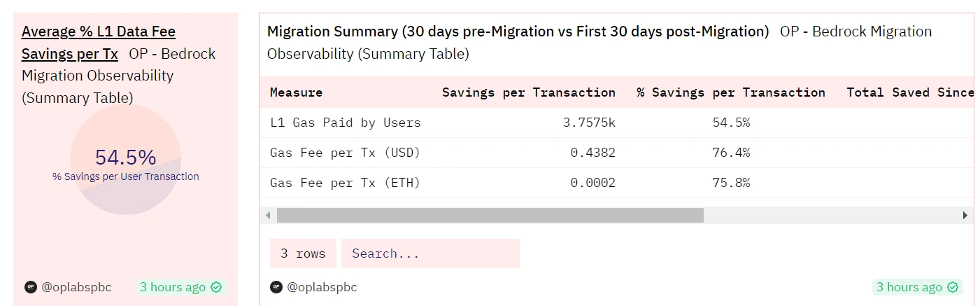The height and width of the screenshot is (306, 980).
Task: Click the table scrollbar right arrow
Action: pyautogui.click(x=965, y=216)
